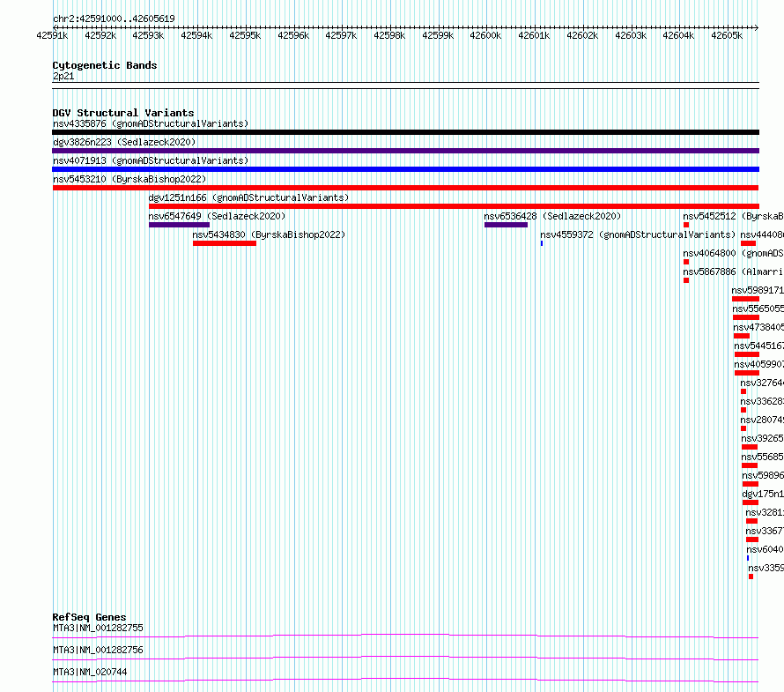Select the RefSeq Genes track title
The width and height of the screenshot is (784, 692).
coord(90,617)
